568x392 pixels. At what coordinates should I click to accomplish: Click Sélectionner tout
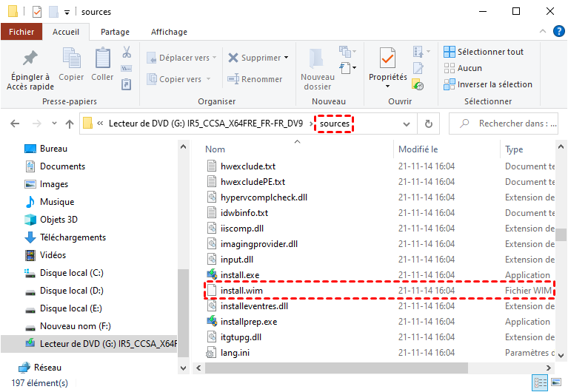point(484,52)
